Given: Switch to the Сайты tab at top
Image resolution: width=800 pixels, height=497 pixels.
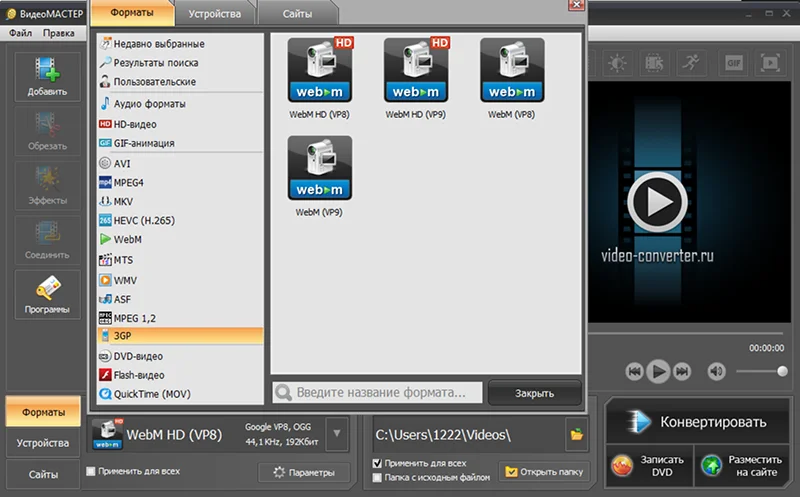Looking at the screenshot, I should coord(297,14).
